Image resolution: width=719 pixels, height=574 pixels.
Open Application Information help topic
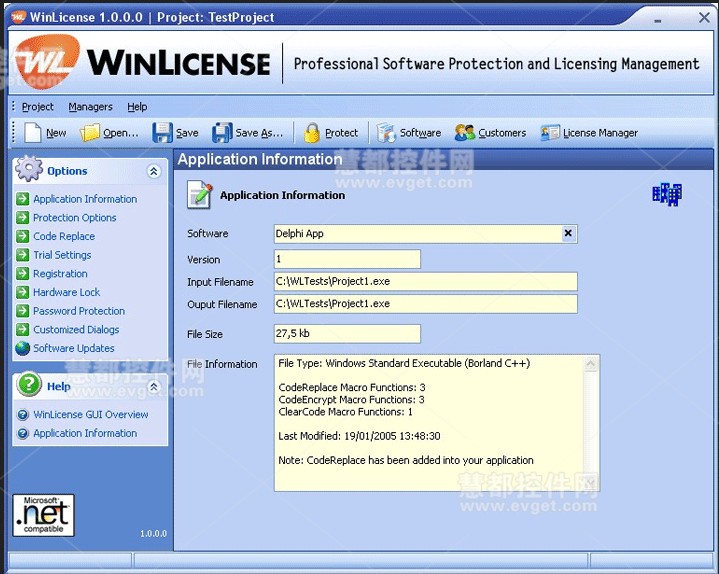pos(85,433)
